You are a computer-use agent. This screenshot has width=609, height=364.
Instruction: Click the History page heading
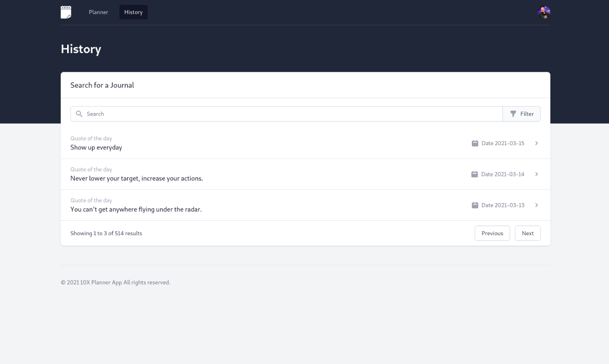81,49
